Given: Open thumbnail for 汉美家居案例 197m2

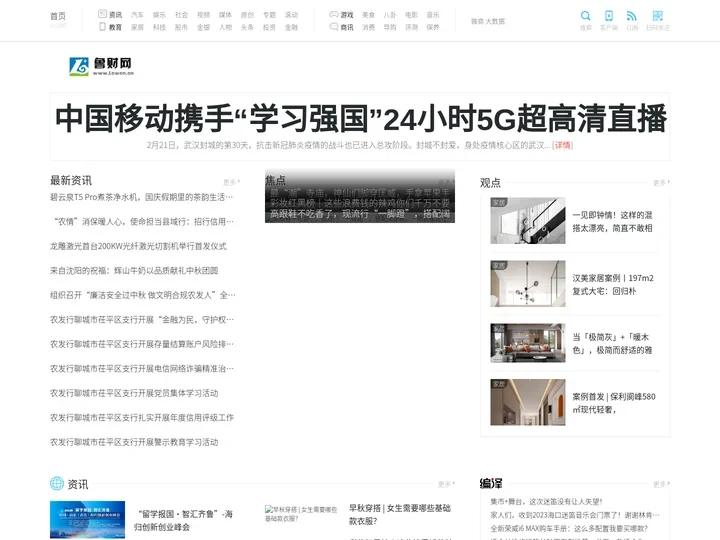Looking at the screenshot, I should 528,283.
